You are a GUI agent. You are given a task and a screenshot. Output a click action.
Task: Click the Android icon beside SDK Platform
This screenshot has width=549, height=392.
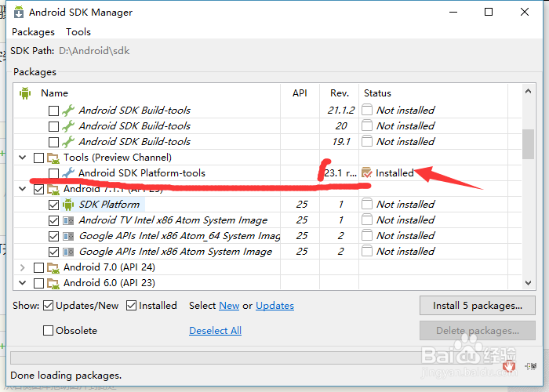coord(68,205)
